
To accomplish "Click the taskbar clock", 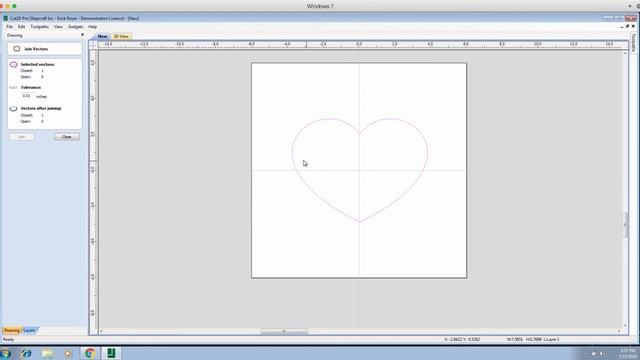I will point(628,353).
